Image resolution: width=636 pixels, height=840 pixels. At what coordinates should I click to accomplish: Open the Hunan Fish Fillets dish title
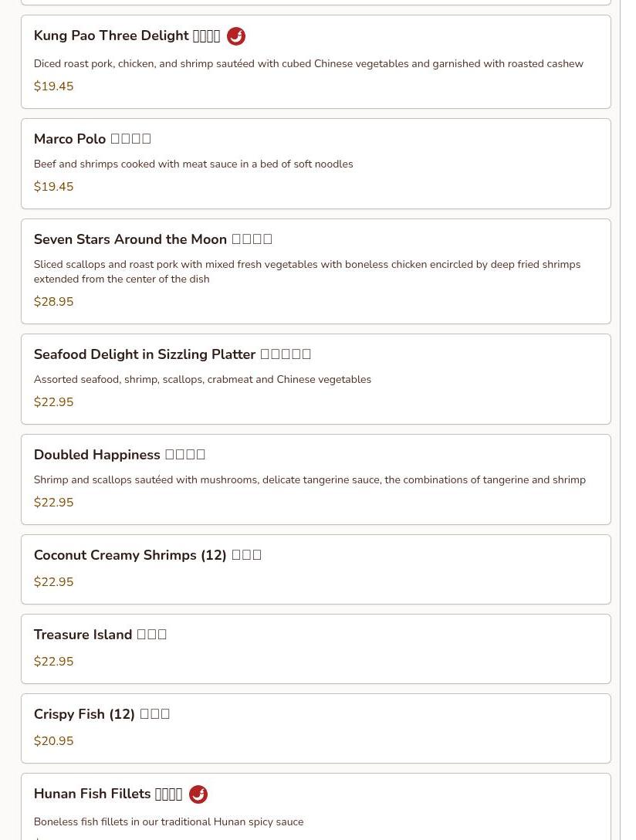[x=107, y=794]
